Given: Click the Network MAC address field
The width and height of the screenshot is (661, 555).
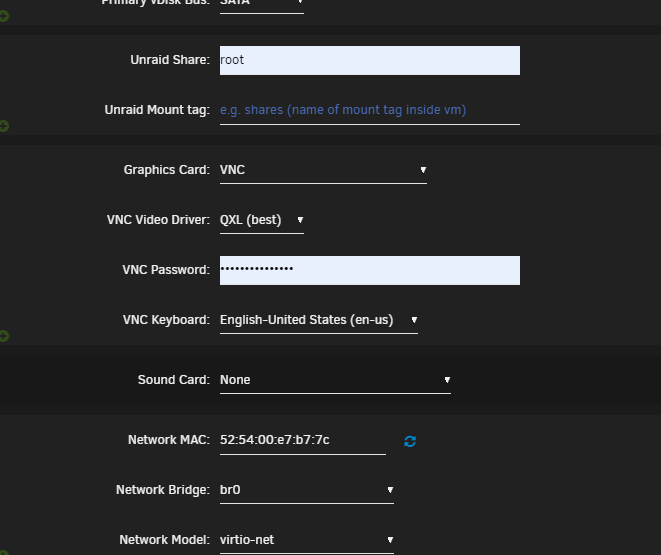Looking at the screenshot, I should pyautogui.click(x=303, y=440).
